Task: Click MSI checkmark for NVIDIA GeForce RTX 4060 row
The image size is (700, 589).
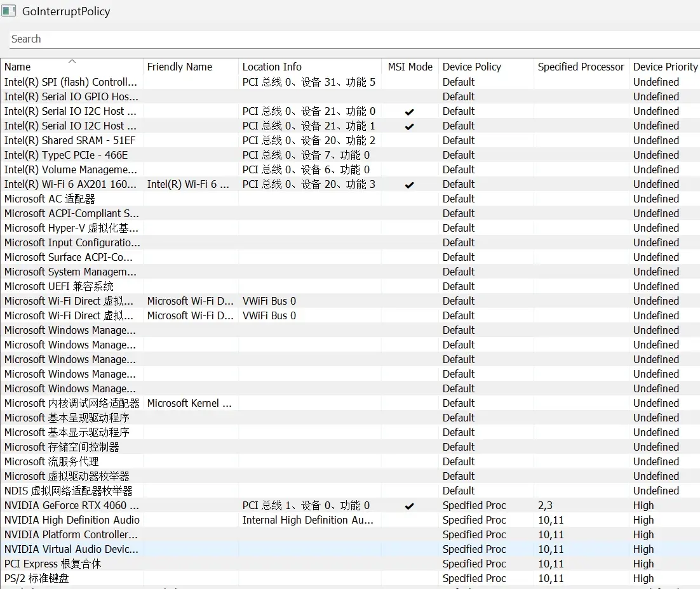Action: tap(409, 506)
